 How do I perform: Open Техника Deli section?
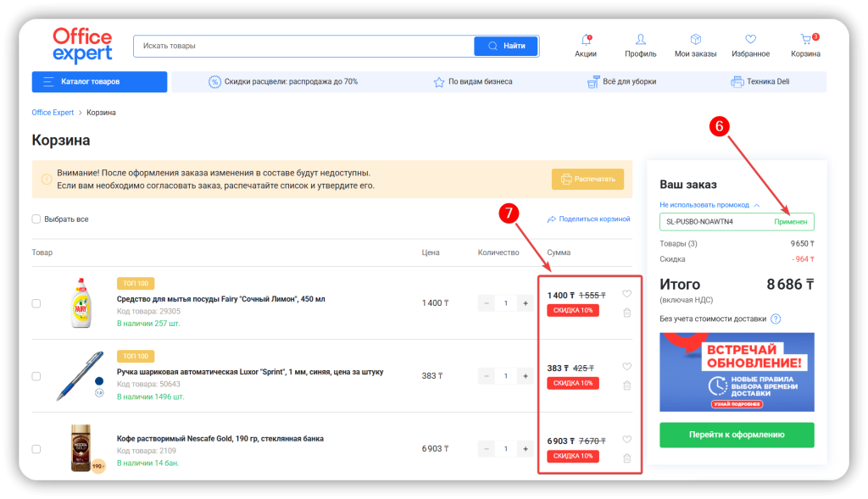tap(760, 82)
